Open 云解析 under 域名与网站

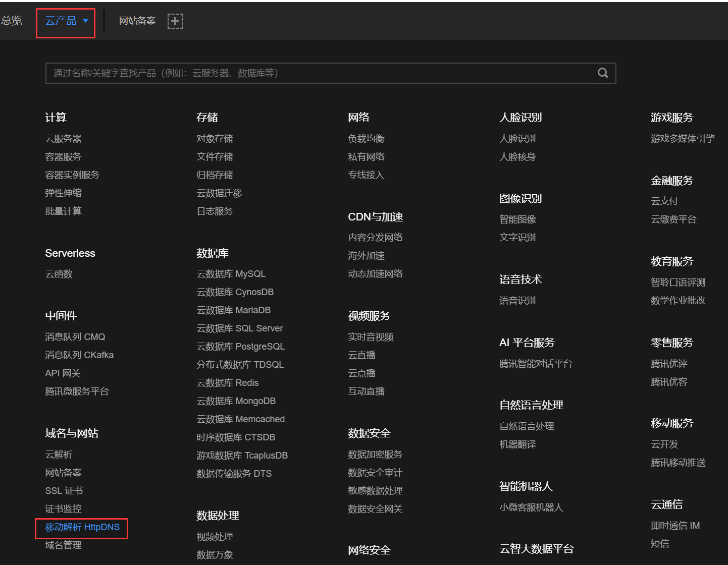click(x=59, y=455)
